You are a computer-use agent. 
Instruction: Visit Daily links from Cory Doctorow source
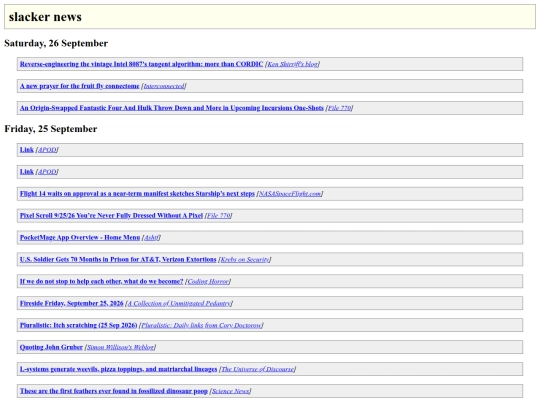click(x=201, y=325)
